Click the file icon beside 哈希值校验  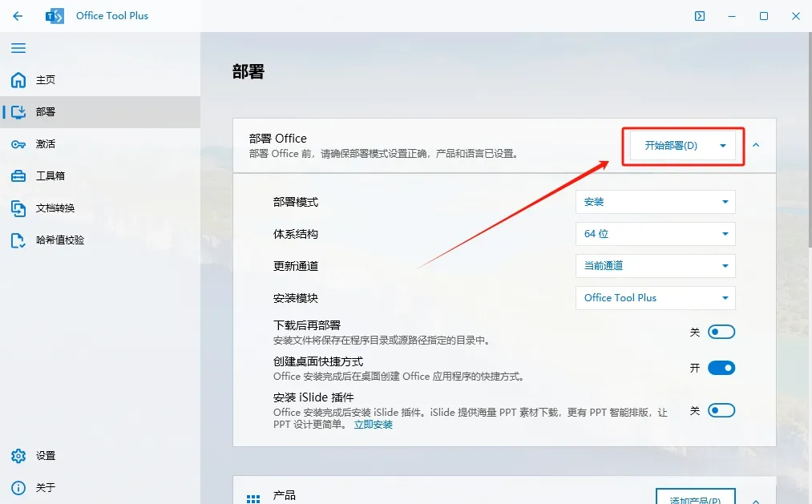18,240
